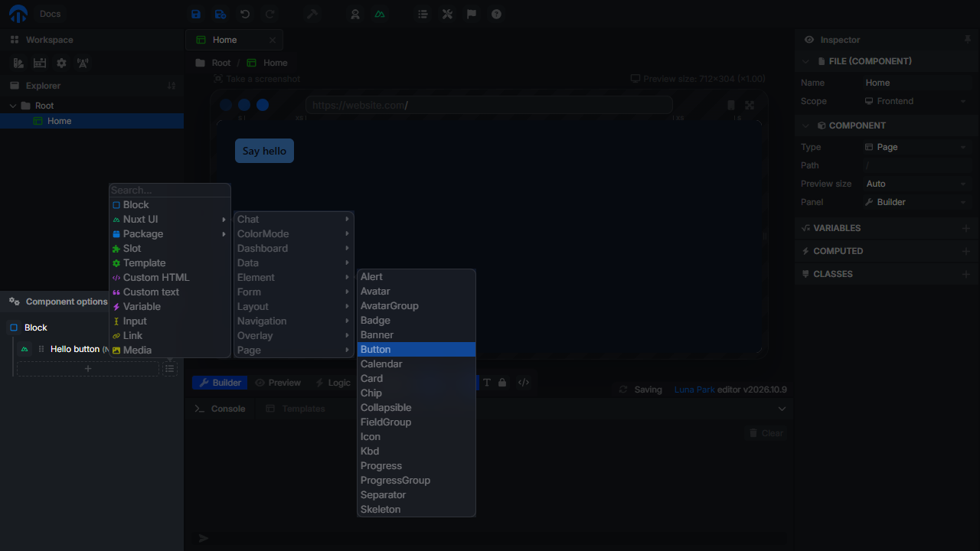980x551 pixels.
Task: Open the Scope Frontend dropdown
Action: coord(916,101)
